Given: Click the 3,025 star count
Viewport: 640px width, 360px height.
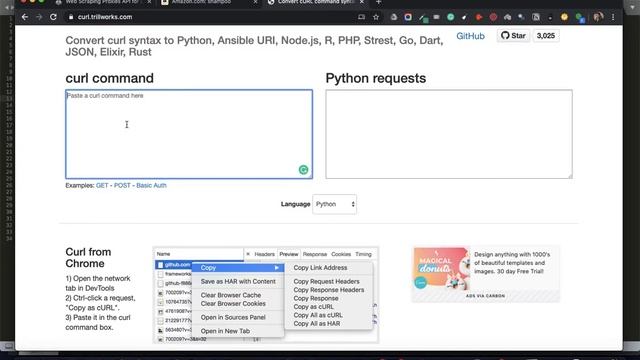Looking at the screenshot, I should [546, 36].
